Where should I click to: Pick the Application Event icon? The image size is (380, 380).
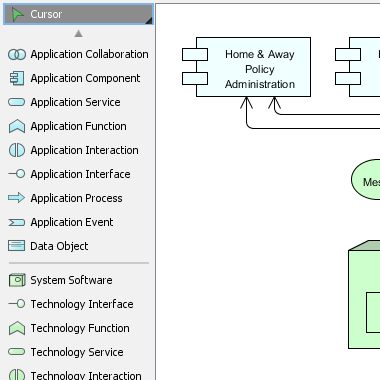point(16,222)
